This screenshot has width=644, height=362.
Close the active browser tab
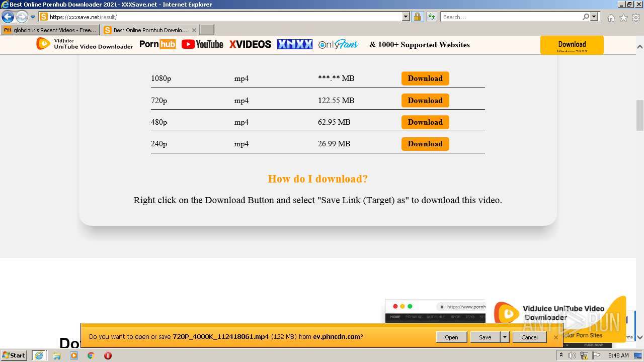click(x=194, y=30)
